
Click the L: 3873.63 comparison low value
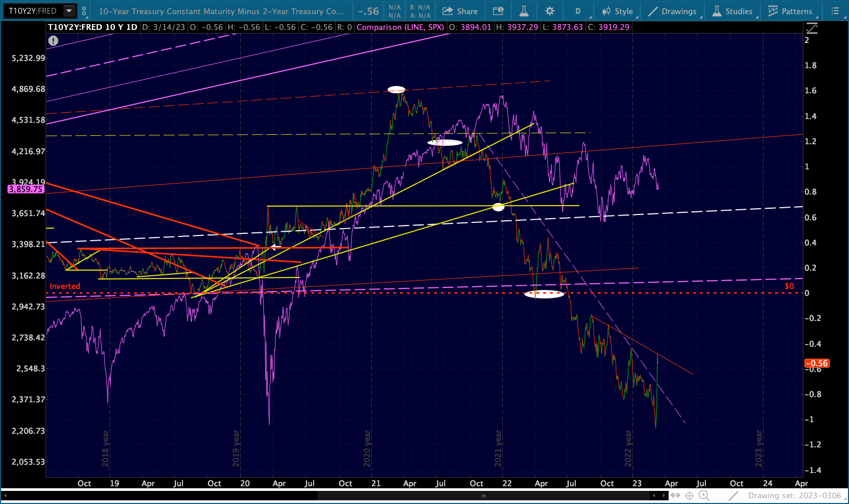pyautogui.click(x=562, y=27)
